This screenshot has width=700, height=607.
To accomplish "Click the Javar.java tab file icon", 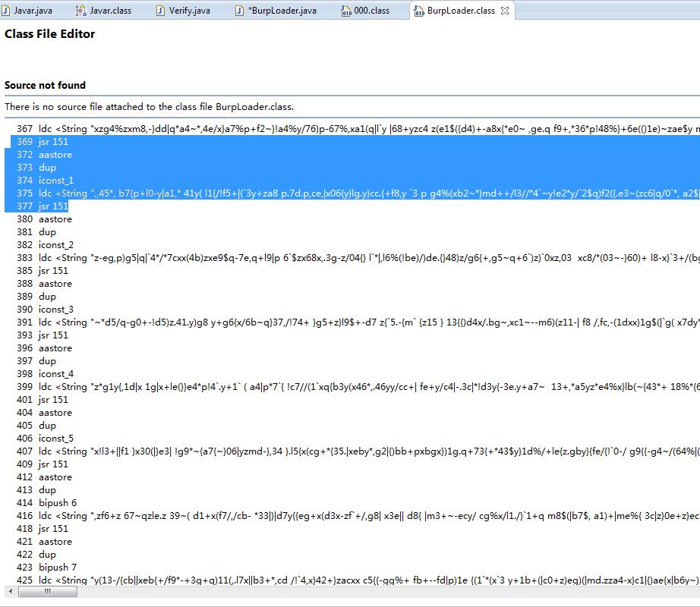I will tap(6, 11).
